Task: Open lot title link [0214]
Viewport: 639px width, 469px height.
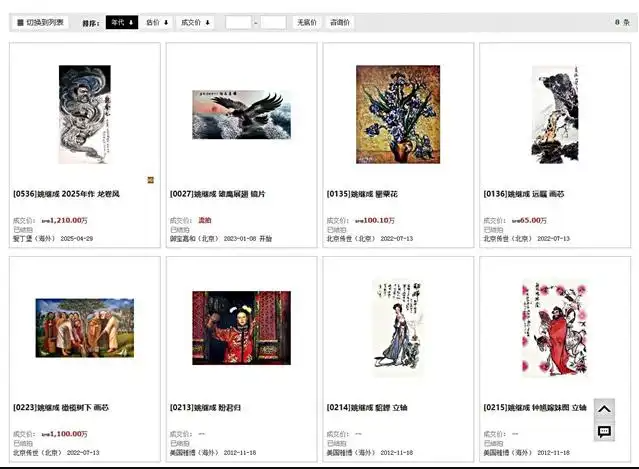Action: coord(367,407)
